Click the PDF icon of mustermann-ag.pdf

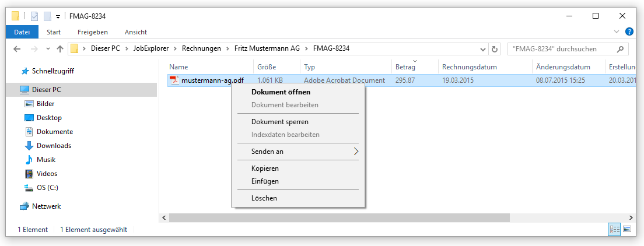click(173, 80)
